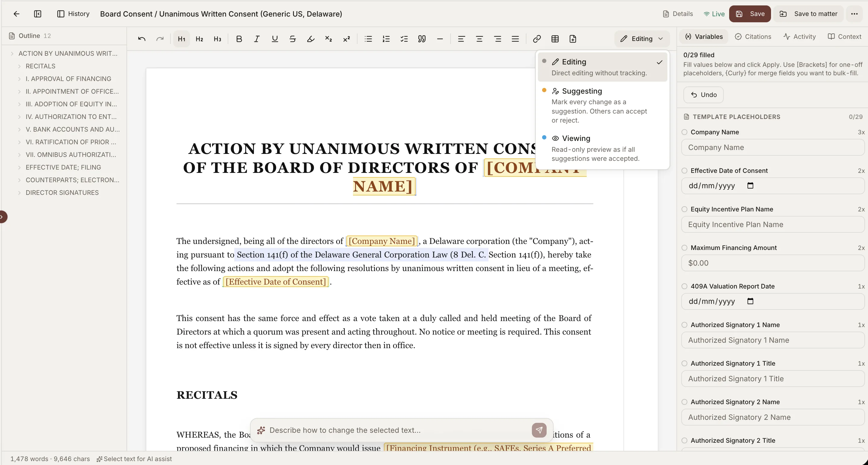Screen dimensions: 868x465
Task: Redo with the toolbar redo arrow
Action: [x=160, y=39]
